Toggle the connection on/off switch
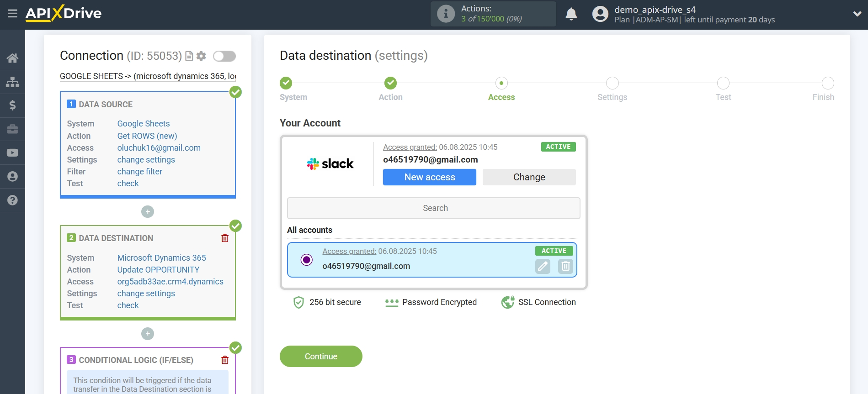868x394 pixels. 224,56
